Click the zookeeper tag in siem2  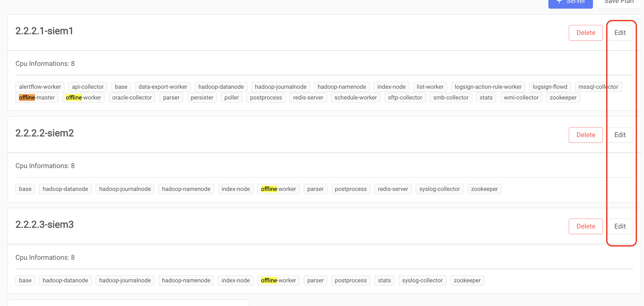484,189
